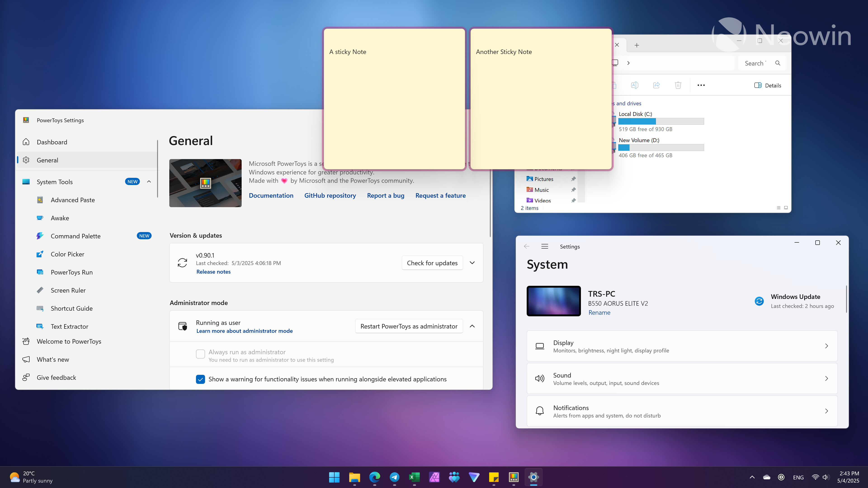Open Notifications settings row
Viewport: 868px width, 488px height.
pyautogui.click(x=682, y=411)
